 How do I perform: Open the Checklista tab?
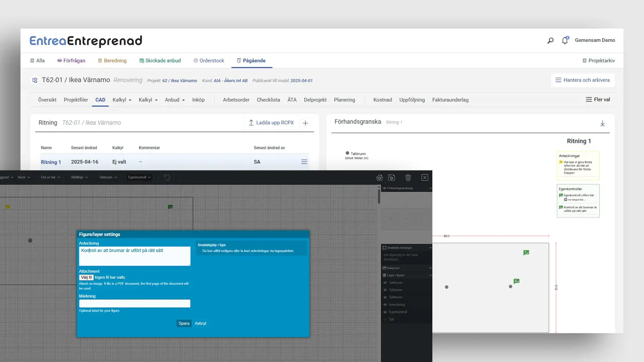(268, 100)
